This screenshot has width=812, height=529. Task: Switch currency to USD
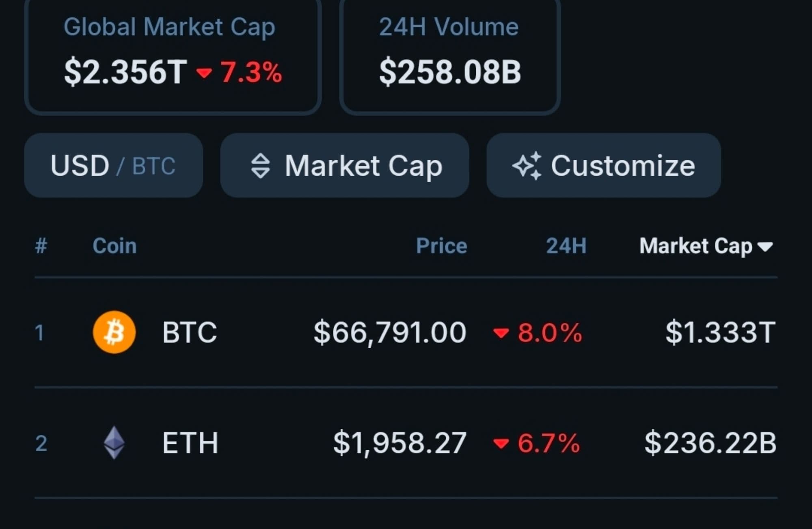tap(80, 166)
